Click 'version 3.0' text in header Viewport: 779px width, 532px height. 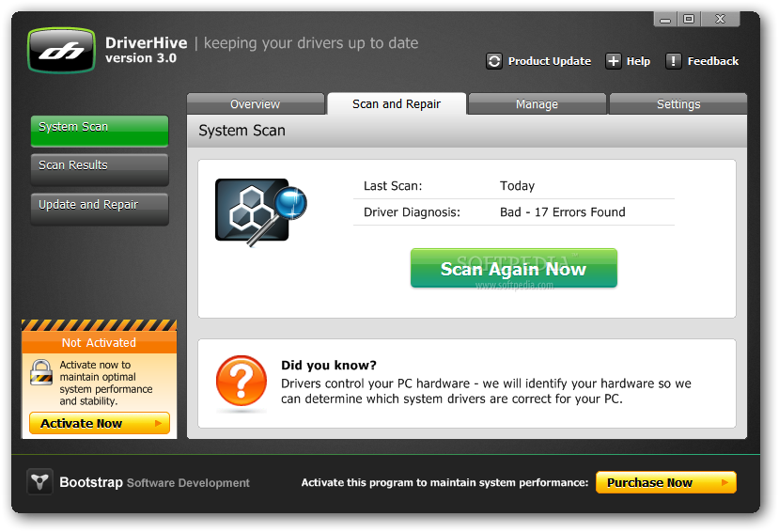click(x=141, y=58)
